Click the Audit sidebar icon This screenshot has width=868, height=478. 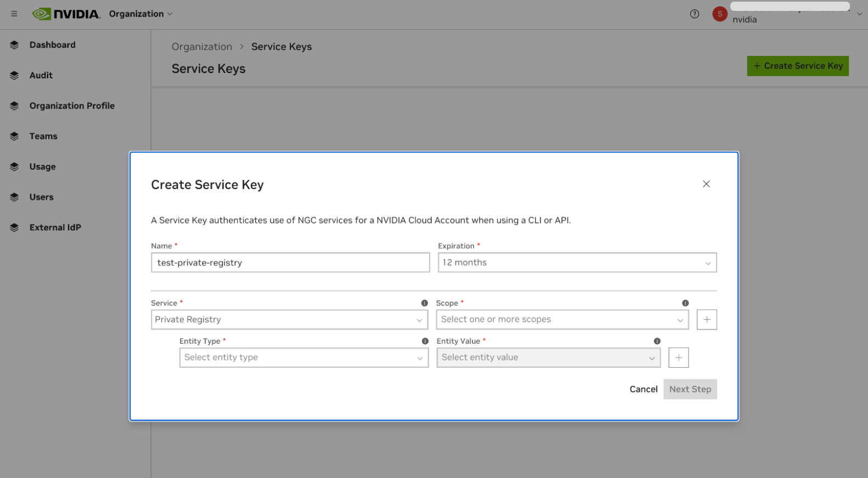14,76
